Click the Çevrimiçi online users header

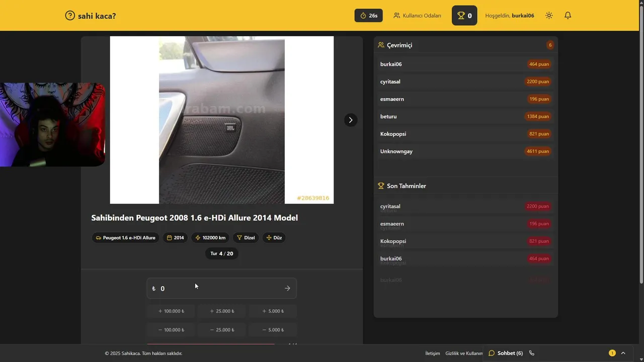click(x=395, y=45)
